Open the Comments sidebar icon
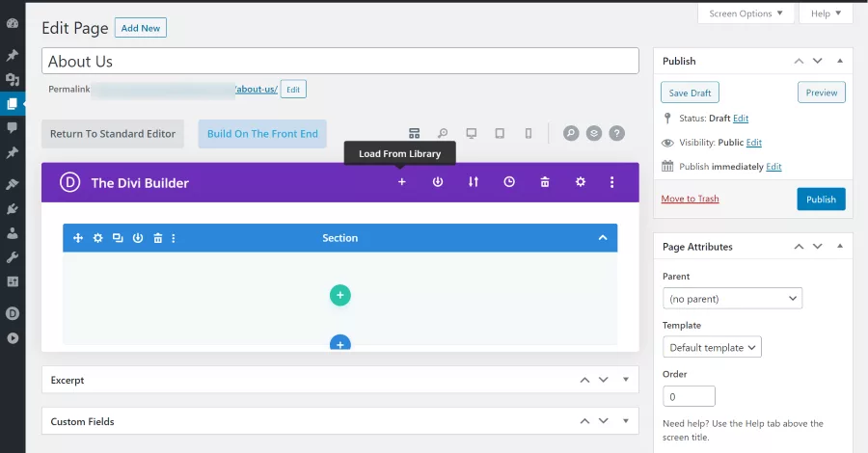Screen dimensions: 868x453 (x=13, y=128)
